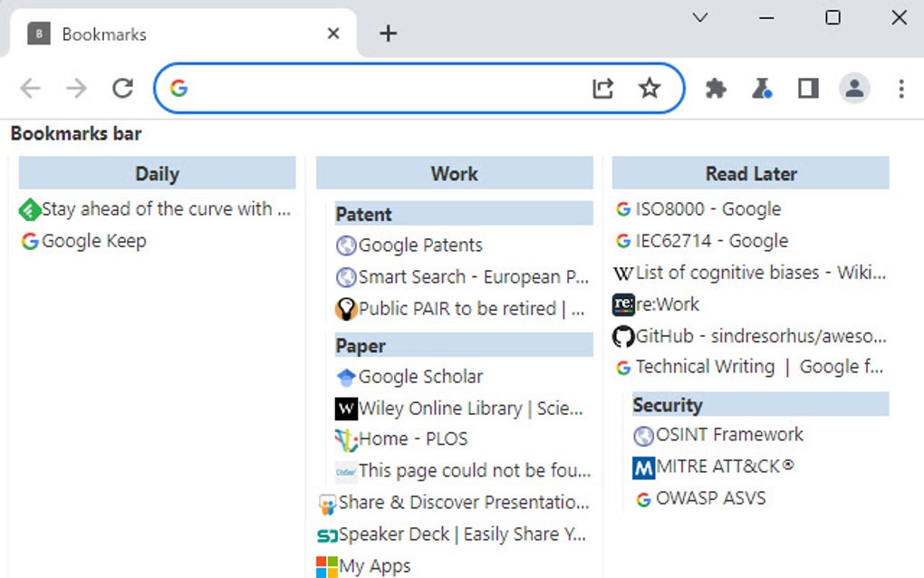This screenshot has width=924, height=578.
Task: Click the back navigation arrow
Action: (30, 88)
